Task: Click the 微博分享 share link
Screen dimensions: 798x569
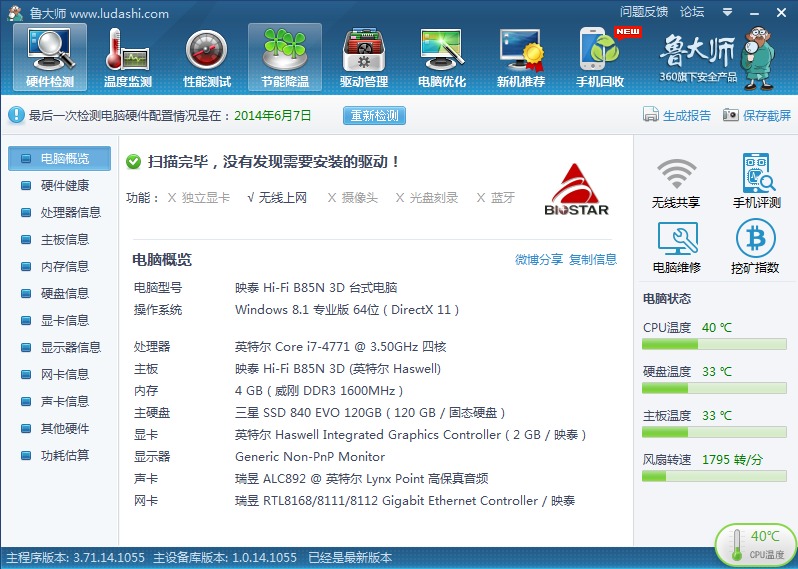Action: pyautogui.click(x=538, y=260)
